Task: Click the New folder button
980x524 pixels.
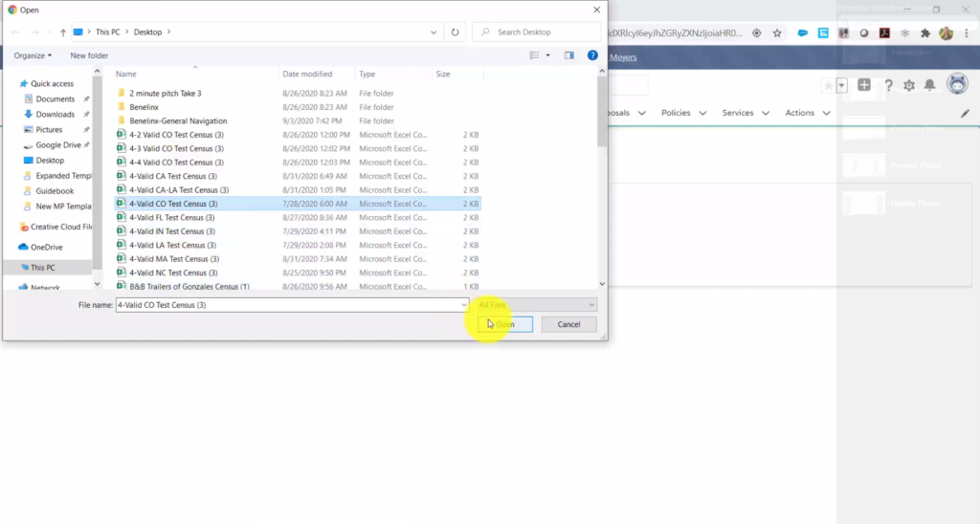Action: [89, 55]
